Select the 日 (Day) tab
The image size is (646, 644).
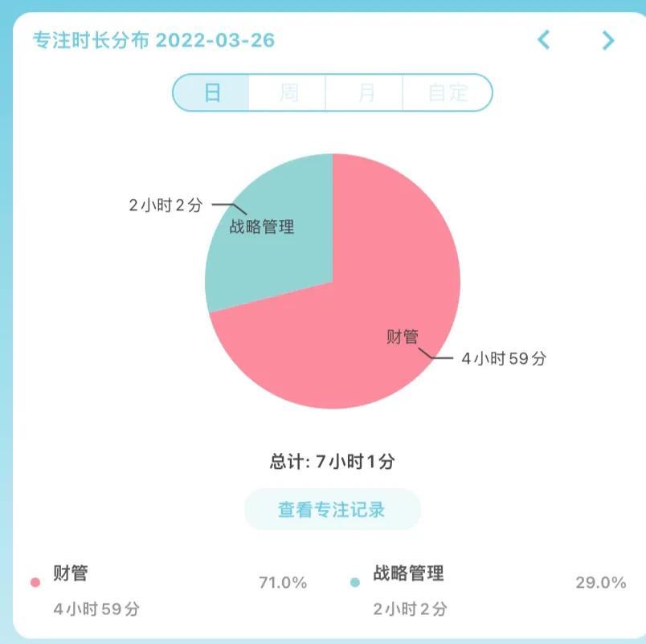[x=213, y=92]
